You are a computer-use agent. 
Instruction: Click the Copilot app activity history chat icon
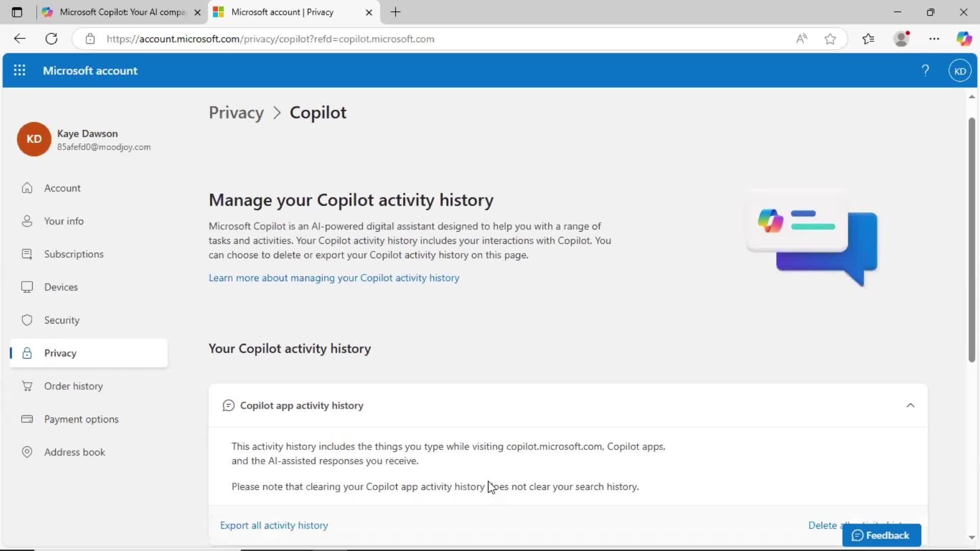point(228,406)
